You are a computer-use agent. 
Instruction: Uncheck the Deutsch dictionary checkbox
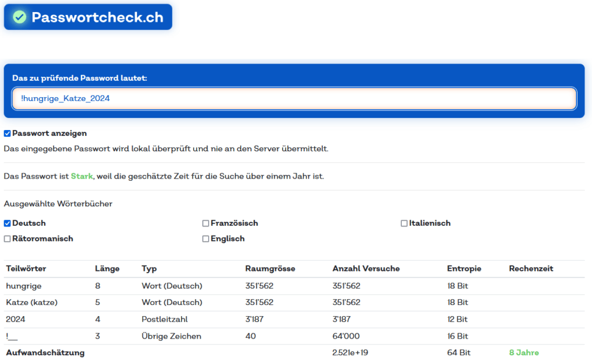tap(8, 223)
